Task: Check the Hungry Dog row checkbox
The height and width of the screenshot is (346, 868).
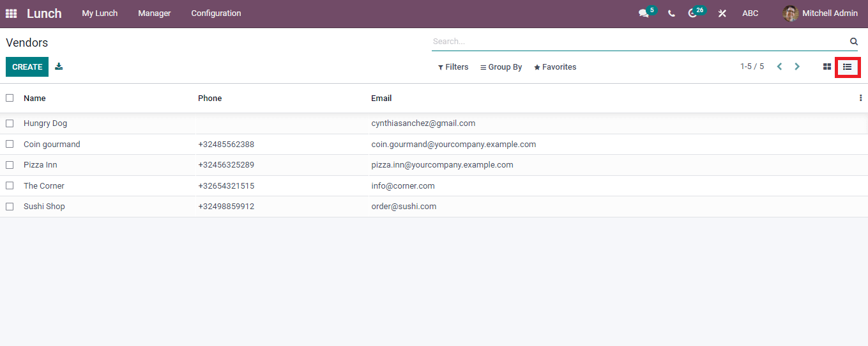Action: pos(10,123)
